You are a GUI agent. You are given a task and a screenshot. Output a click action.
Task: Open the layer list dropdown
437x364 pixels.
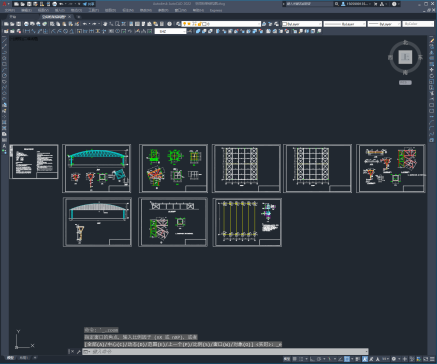[222, 24]
